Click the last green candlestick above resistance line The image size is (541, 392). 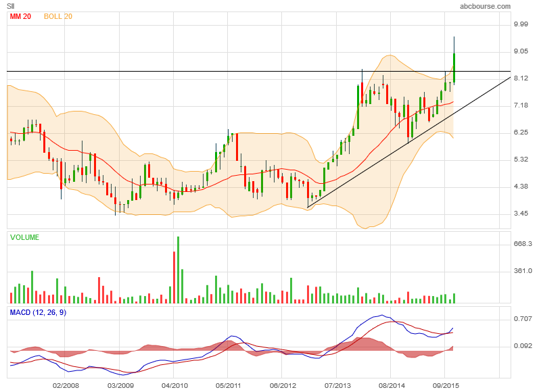click(x=454, y=68)
